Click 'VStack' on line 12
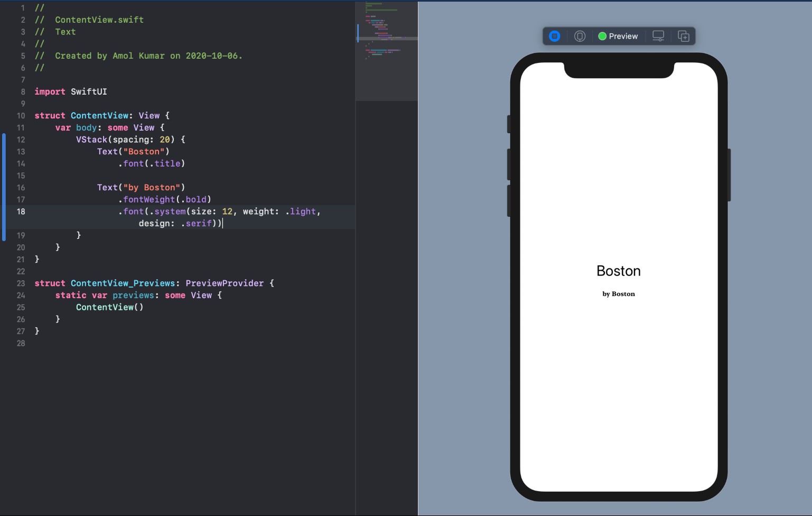 pos(91,140)
